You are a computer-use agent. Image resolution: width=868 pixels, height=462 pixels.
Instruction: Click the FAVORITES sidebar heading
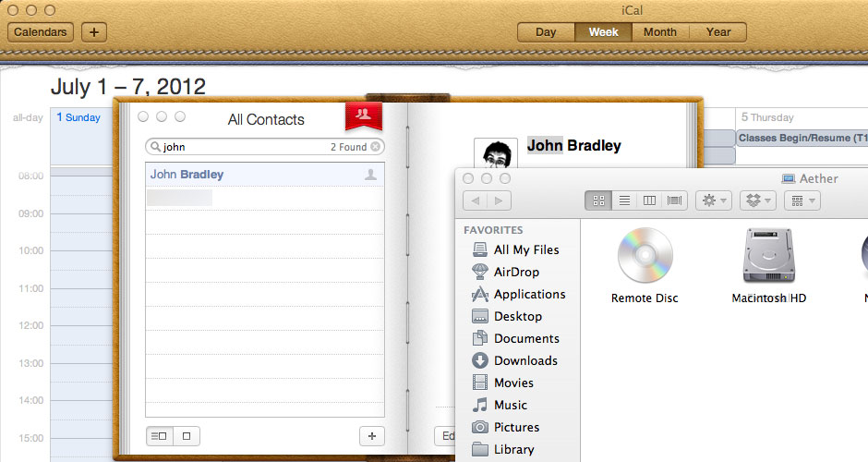[493, 230]
